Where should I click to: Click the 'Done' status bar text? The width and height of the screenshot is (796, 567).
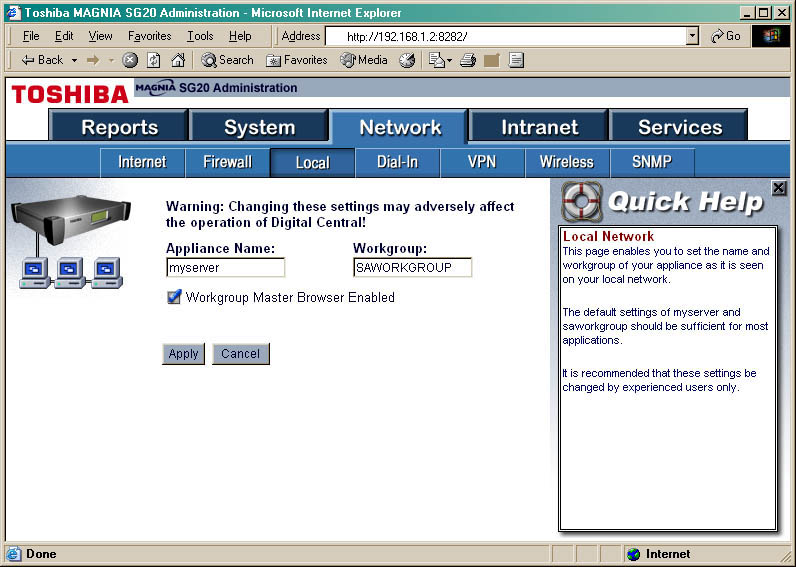point(41,554)
